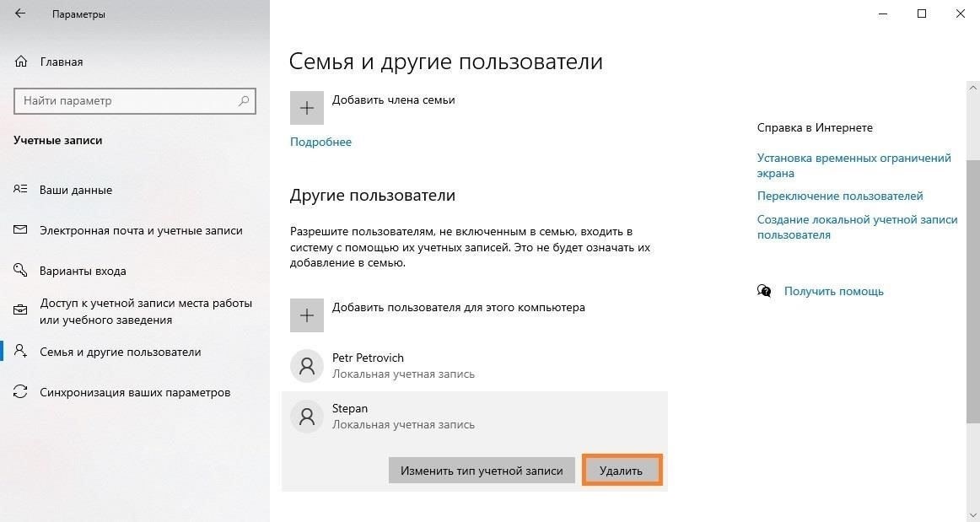Open Переключение пользователей help link

(840, 196)
